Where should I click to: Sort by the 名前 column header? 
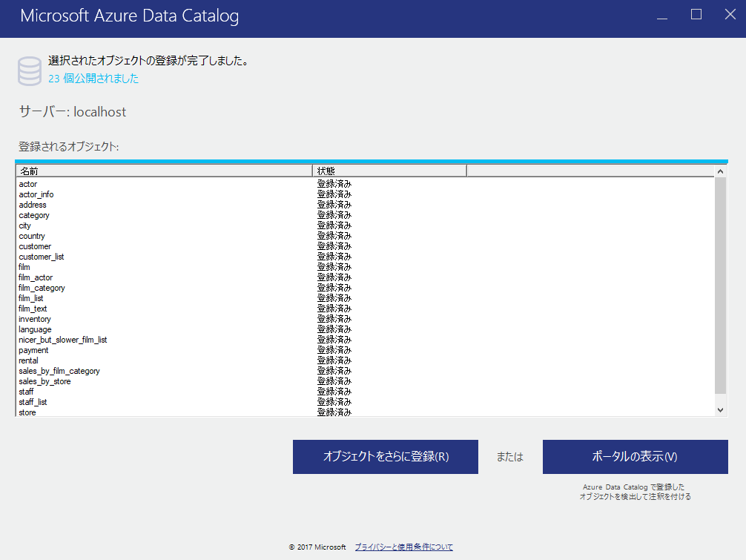(x=164, y=171)
